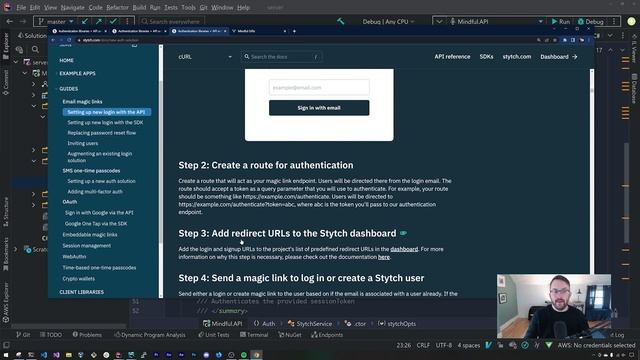Open the purple Visual Studio taskbar icon
The image size is (640, 360).
point(56,355)
